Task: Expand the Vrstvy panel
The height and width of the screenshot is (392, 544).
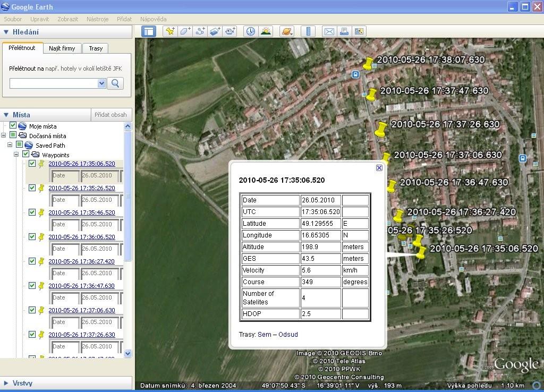Action: (x=6, y=383)
